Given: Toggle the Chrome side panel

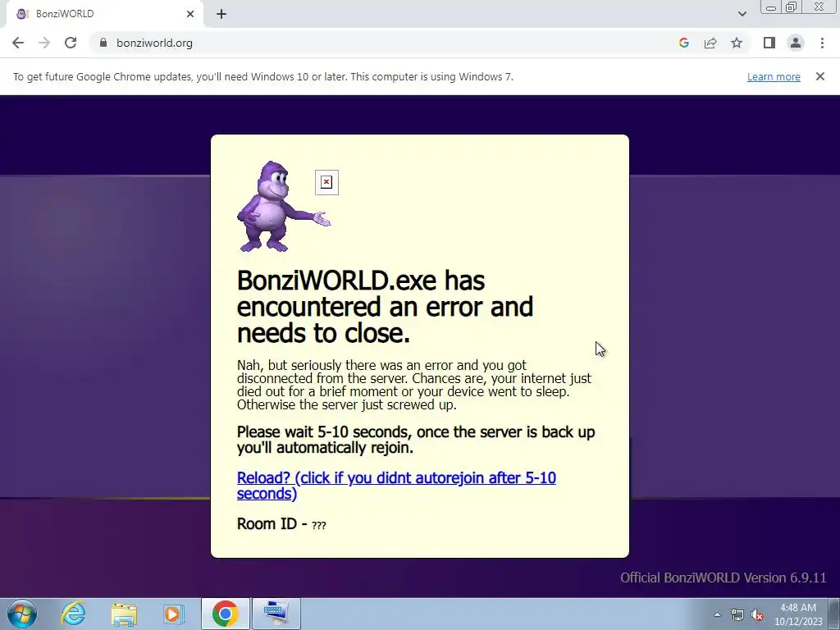Looking at the screenshot, I should pyautogui.click(x=769, y=43).
